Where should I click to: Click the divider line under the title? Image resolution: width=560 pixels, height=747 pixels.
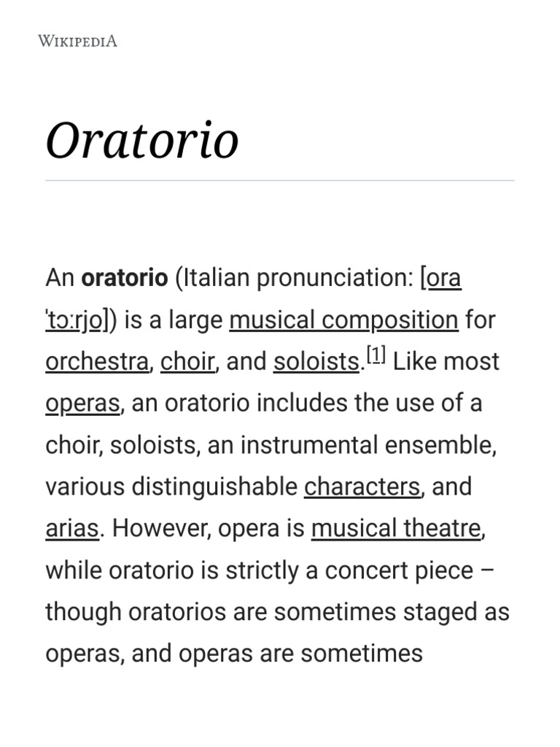coord(280,180)
